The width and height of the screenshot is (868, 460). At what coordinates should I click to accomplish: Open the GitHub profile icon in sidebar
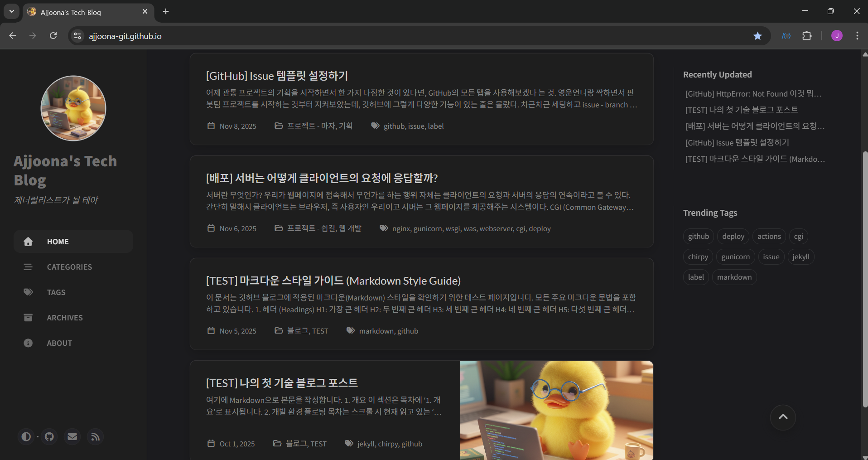pos(49,436)
